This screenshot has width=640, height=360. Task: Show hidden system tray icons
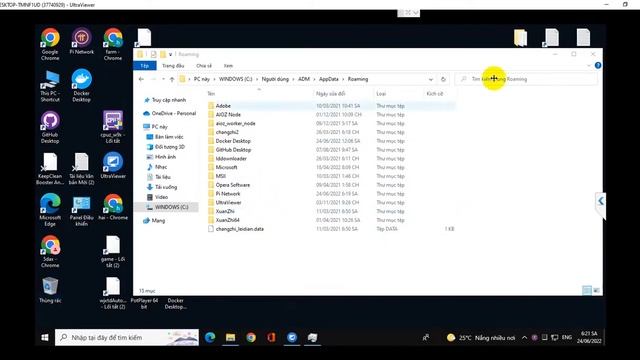(524, 338)
